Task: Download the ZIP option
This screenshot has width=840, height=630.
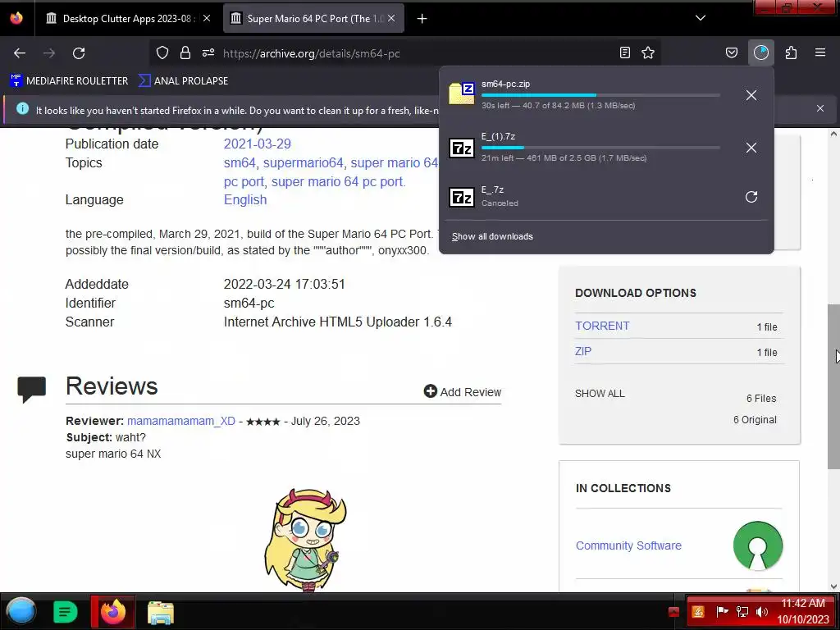Action: coord(583,351)
